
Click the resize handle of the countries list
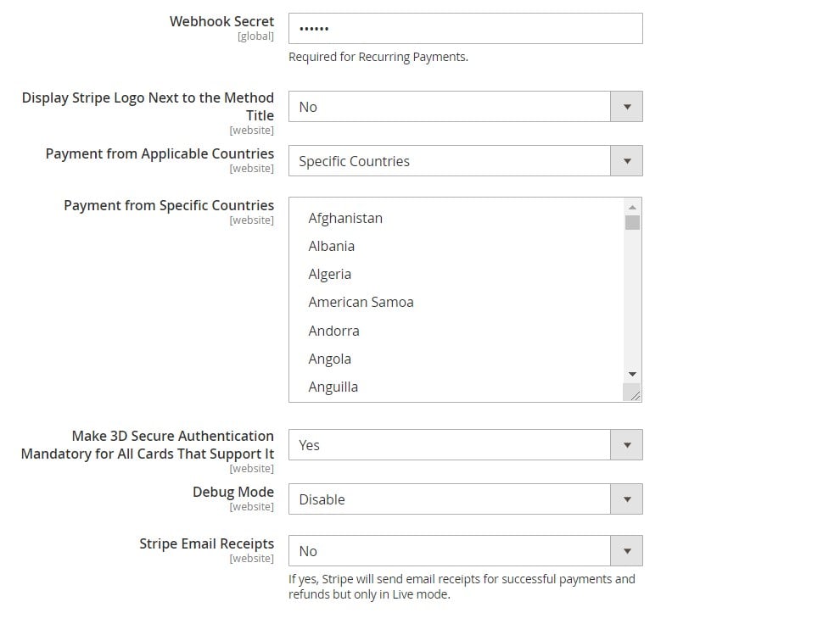(632, 393)
